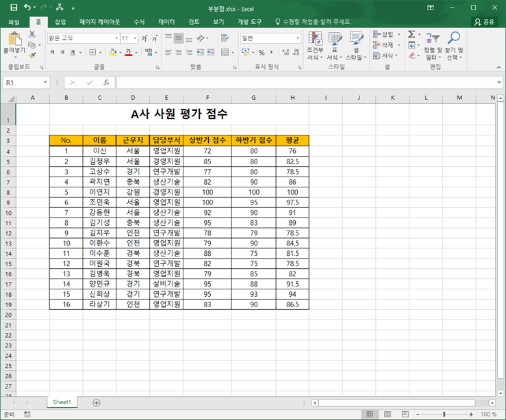
Task: Switch to Page Layout view in status bar
Action: tap(388, 415)
